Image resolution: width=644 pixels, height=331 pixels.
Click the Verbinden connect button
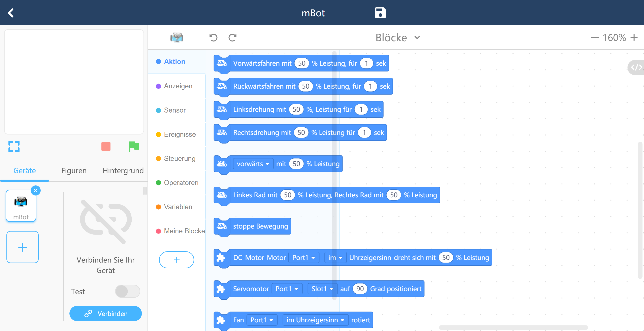(106, 313)
